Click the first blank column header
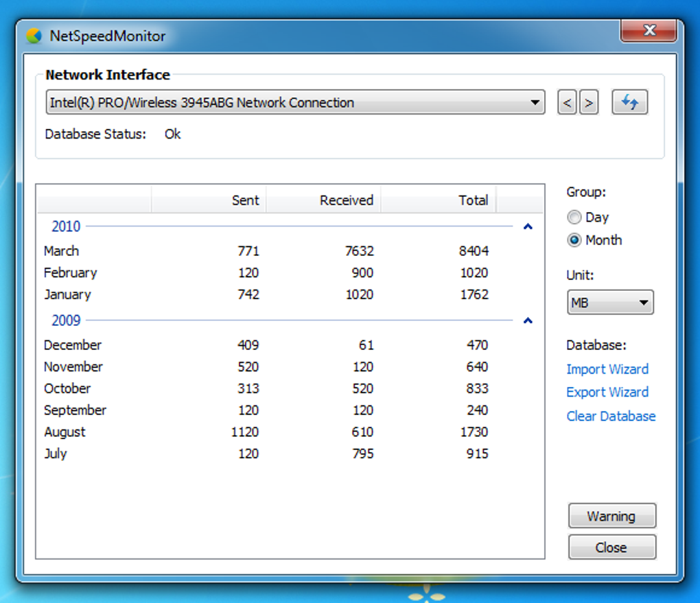Image resolution: width=700 pixels, height=603 pixels. 94,200
